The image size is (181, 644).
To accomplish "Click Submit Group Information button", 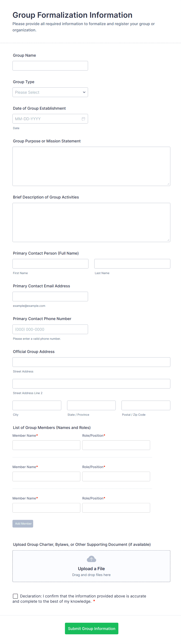I will coord(91,628).
